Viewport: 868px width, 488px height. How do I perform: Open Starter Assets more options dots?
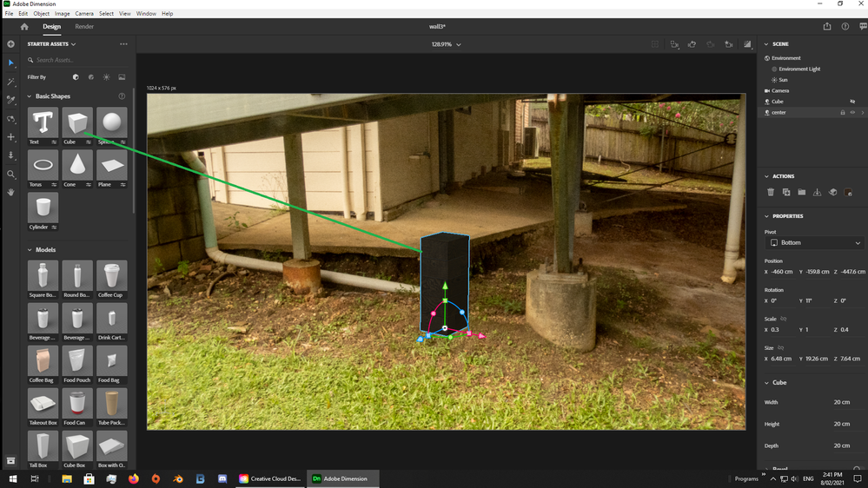click(123, 44)
